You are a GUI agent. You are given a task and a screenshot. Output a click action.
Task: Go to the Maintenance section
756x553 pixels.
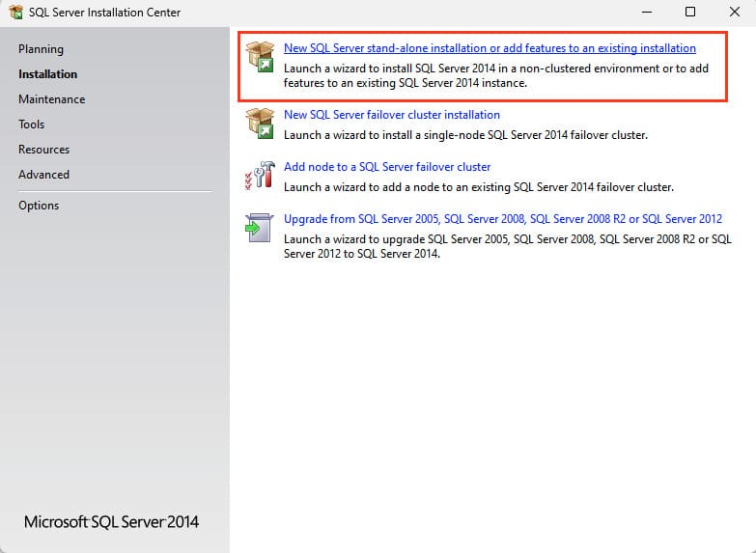(51, 99)
